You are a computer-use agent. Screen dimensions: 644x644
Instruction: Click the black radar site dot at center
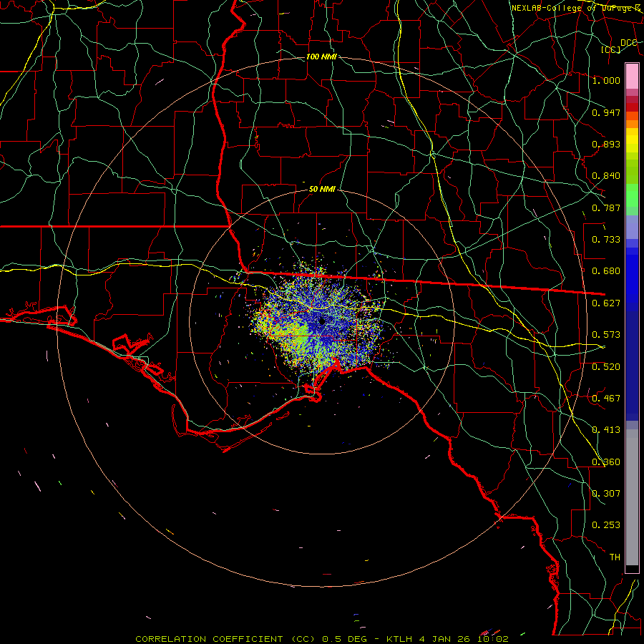click(322, 321)
